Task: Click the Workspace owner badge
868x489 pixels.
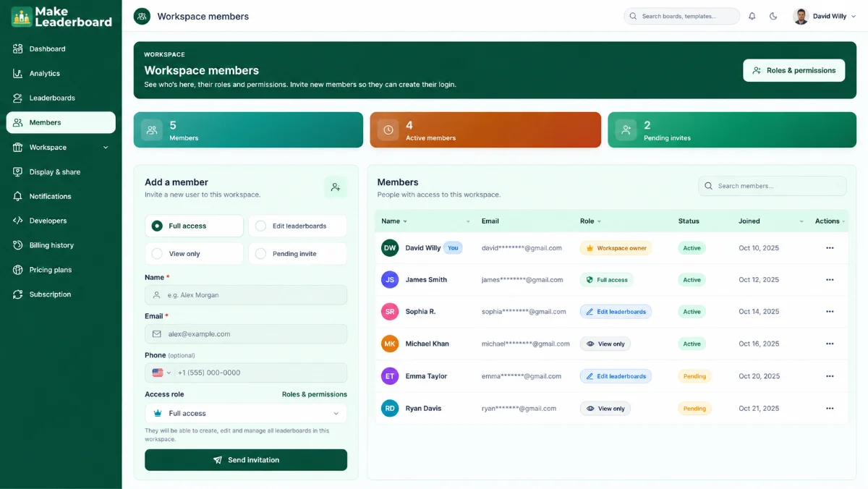Action: [616, 248]
